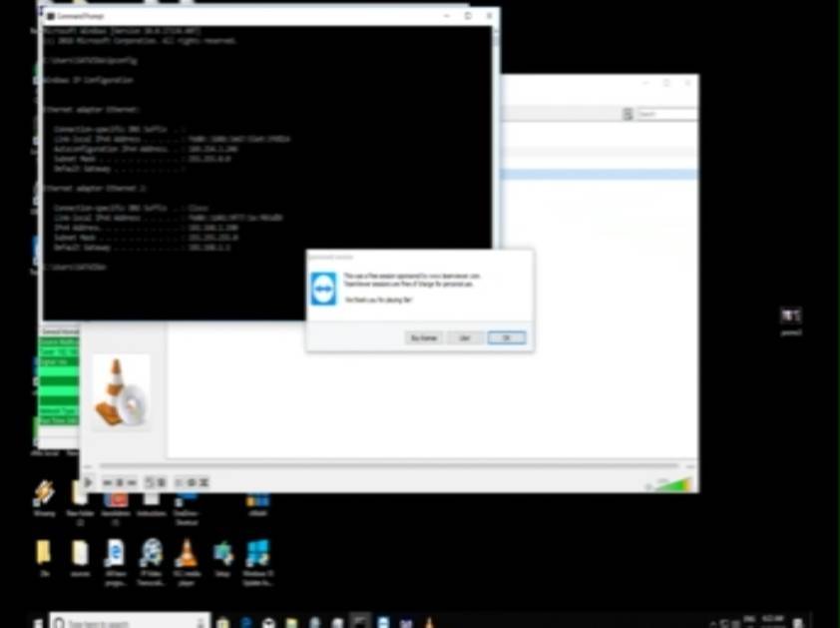Open the OneDrive Shortcut desktop icon

pyautogui.click(x=186, y=509)
